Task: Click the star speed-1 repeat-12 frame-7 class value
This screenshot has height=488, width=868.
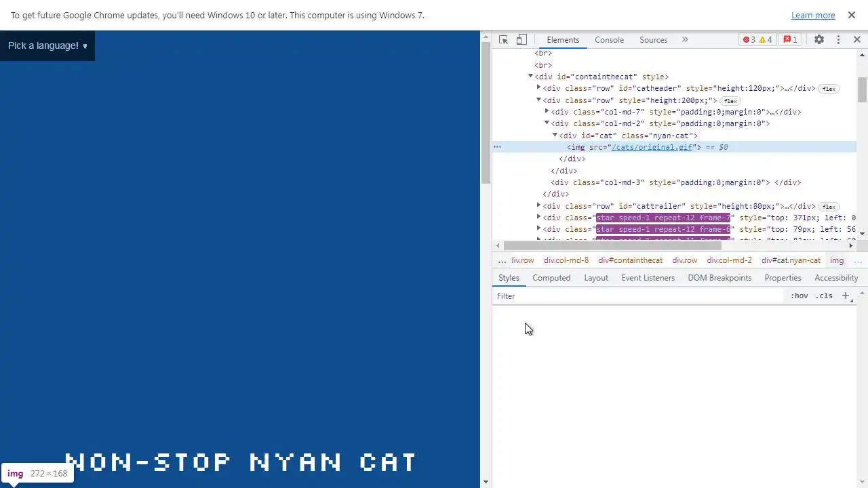Action: 663,218
